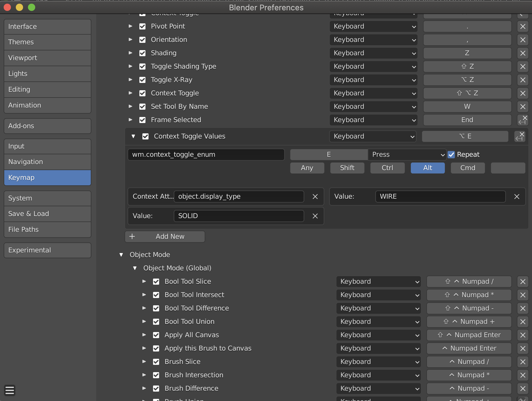532x401 pixels.
Task: Restore the Context Toggle Values item
Action: [520, 136]
